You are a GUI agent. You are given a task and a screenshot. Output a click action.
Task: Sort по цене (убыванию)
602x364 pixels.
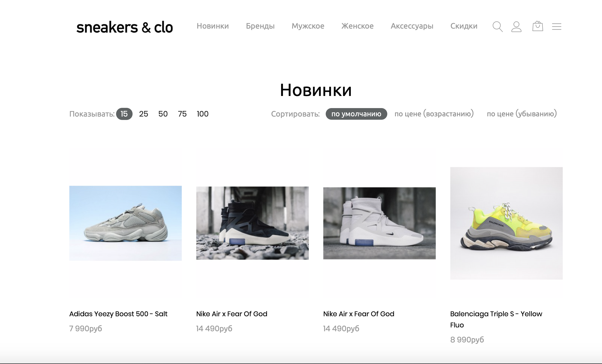(522, 114)
